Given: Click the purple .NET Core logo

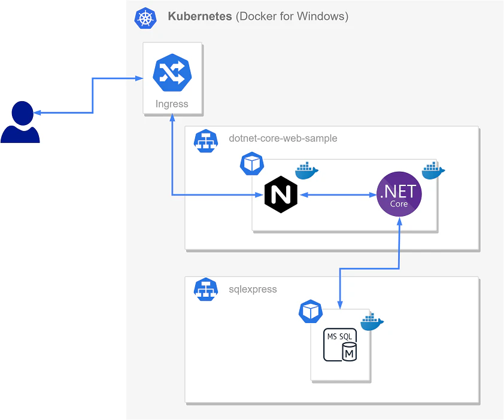Looking at the screenshot, I should pyautogui.click(x=399, y=194).
